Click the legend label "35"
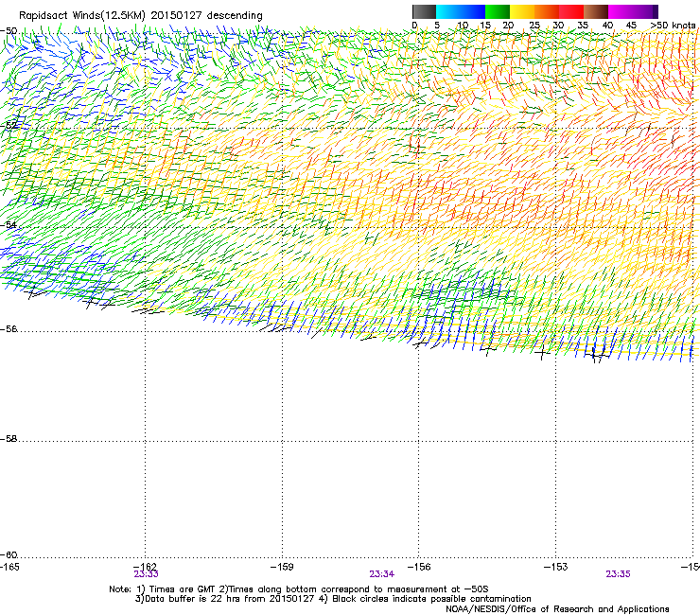This screenshot has width=700, height=615. point(583,26)
